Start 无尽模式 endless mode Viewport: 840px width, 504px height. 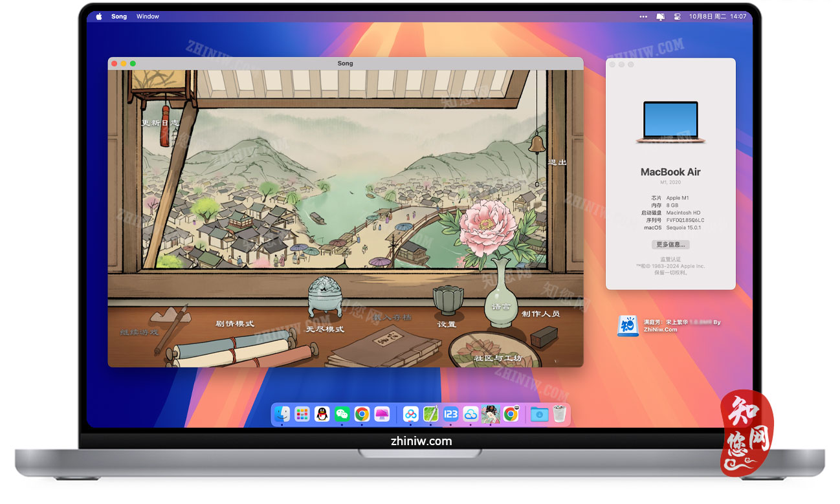[x=325, y=329]
